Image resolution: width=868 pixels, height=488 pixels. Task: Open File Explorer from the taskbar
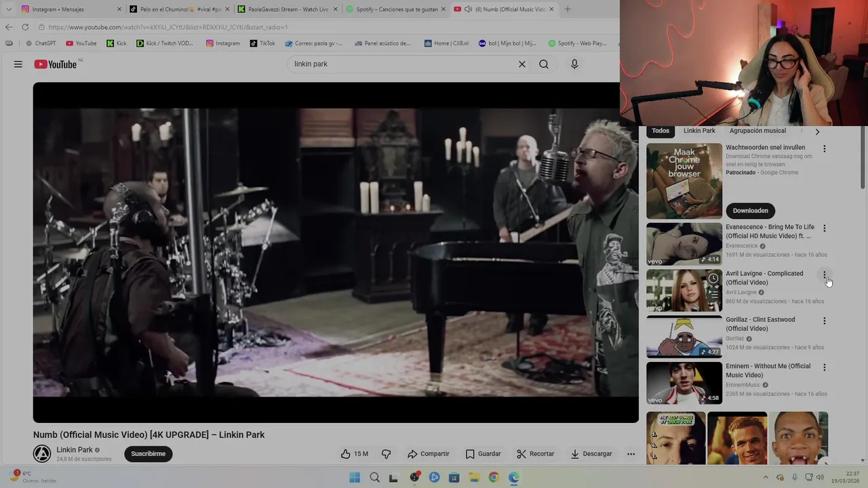coord(474,477)
